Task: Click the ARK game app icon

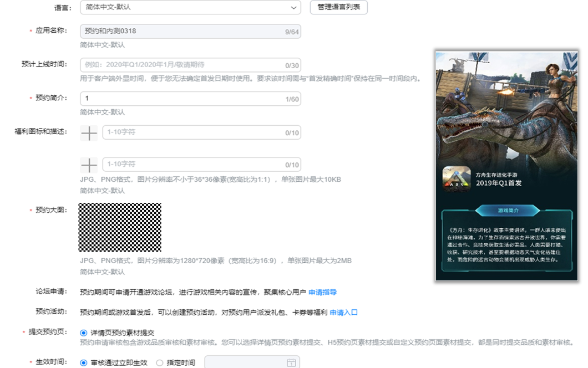Action: coord(457,179)
